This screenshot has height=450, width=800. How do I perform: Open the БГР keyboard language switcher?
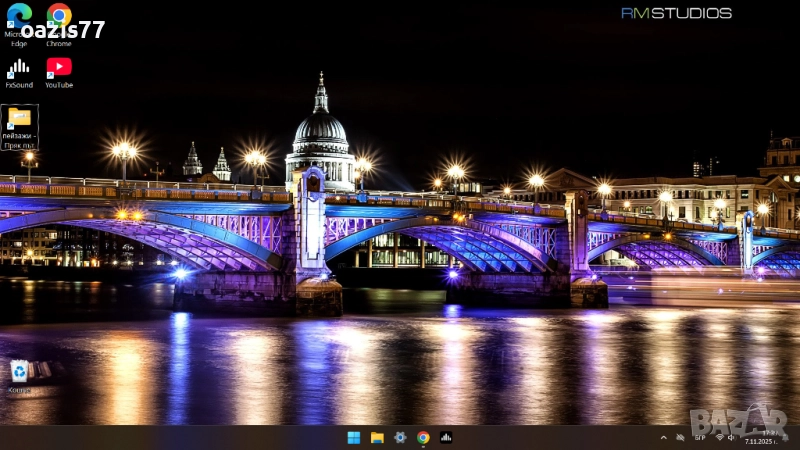pos(700,437)
